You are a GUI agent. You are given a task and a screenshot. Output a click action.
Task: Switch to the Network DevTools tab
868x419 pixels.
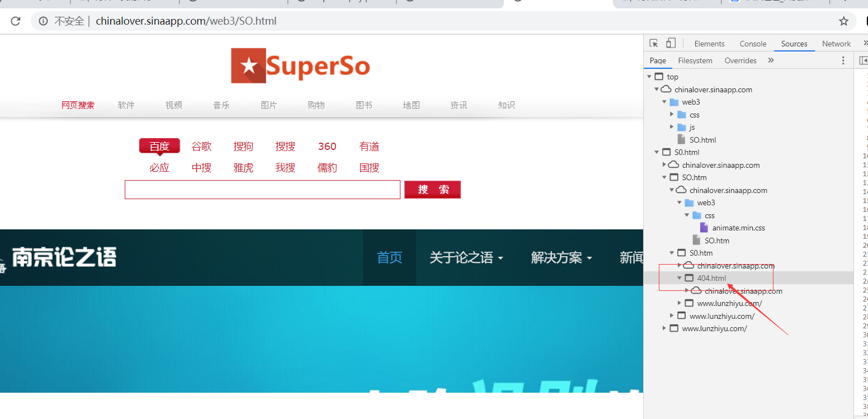click(x=836, y=44)
